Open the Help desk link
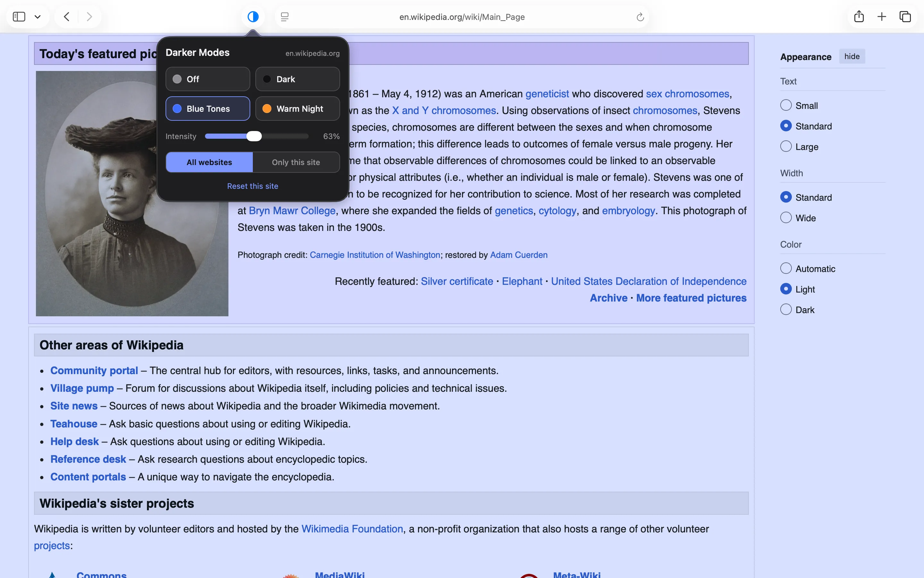Image resolution: width=924 pixels, height=578 pixels. coord(74,441)
